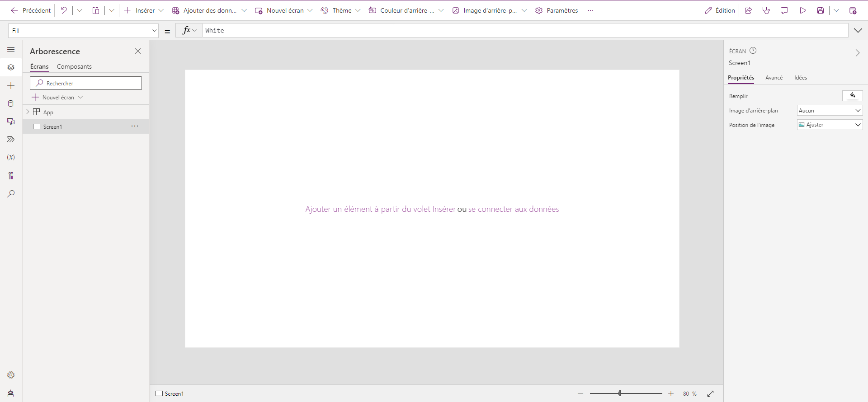This screenshot has width=868, height=402.
Task: Expand the save options chevron
Action: pos(836,10)
